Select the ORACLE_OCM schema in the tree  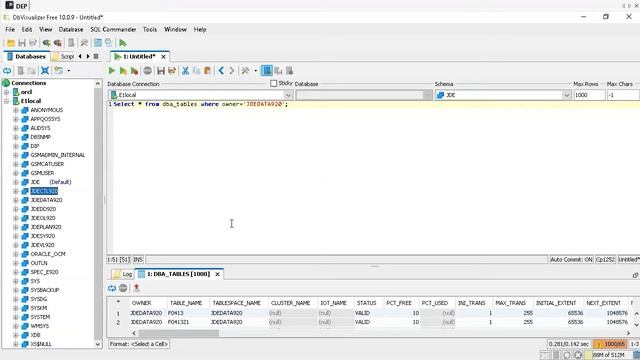pyautogui.click(x=48, y=254)
